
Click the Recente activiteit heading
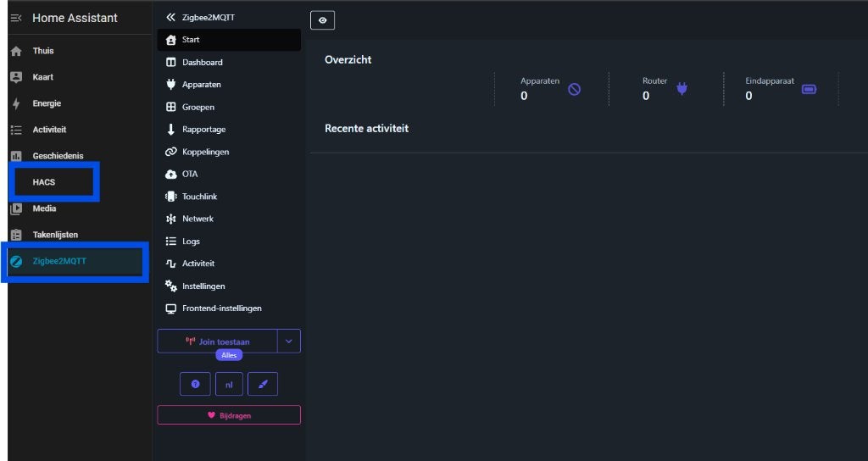coord(366,129)
